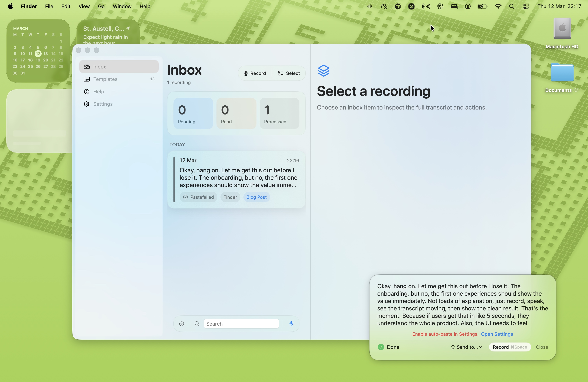Follow the Open Settings link

point(497,334)
